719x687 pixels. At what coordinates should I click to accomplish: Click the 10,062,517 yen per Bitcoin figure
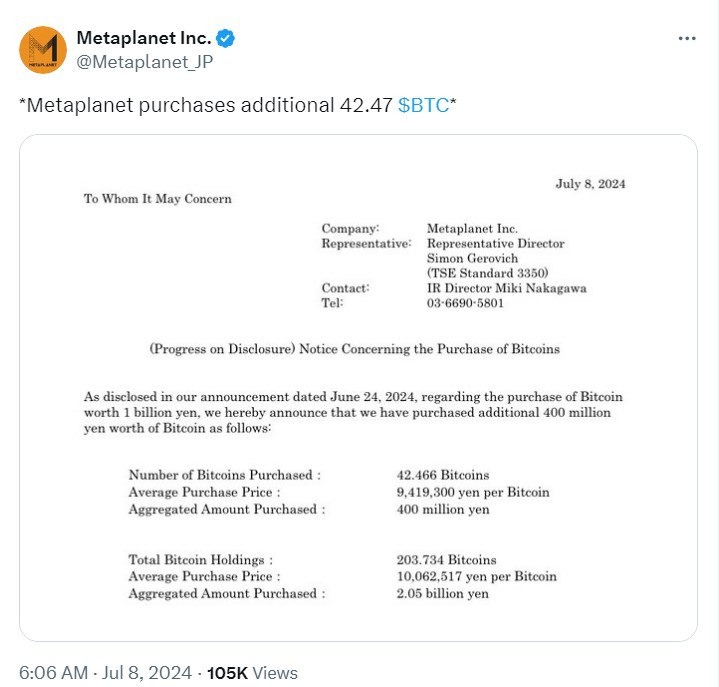click(476, 577)
